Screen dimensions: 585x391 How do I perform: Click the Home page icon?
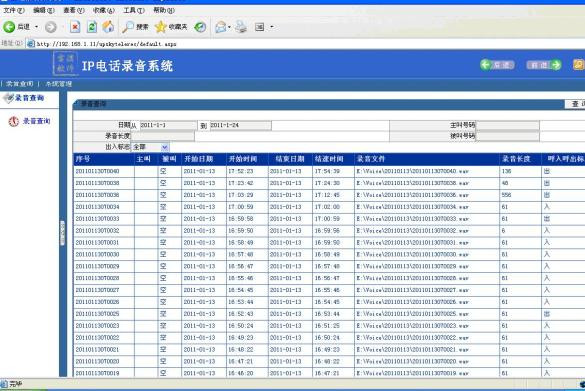point(108,27)
